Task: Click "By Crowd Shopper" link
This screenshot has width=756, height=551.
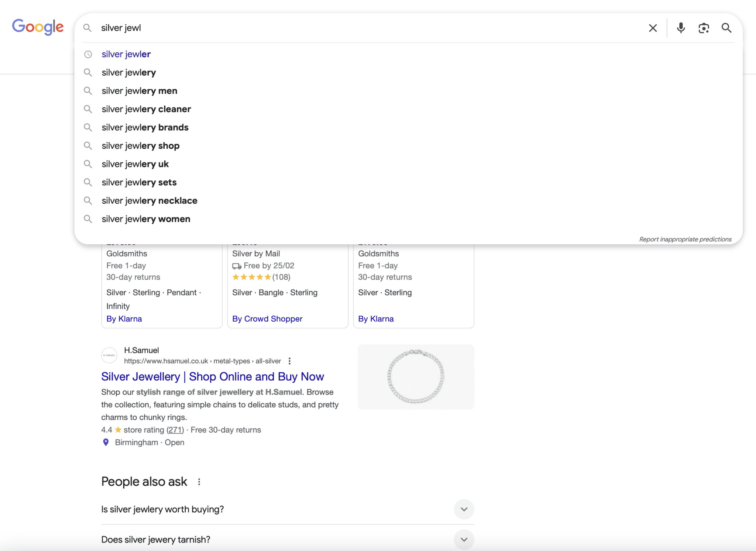Action: tap(268, 318)
